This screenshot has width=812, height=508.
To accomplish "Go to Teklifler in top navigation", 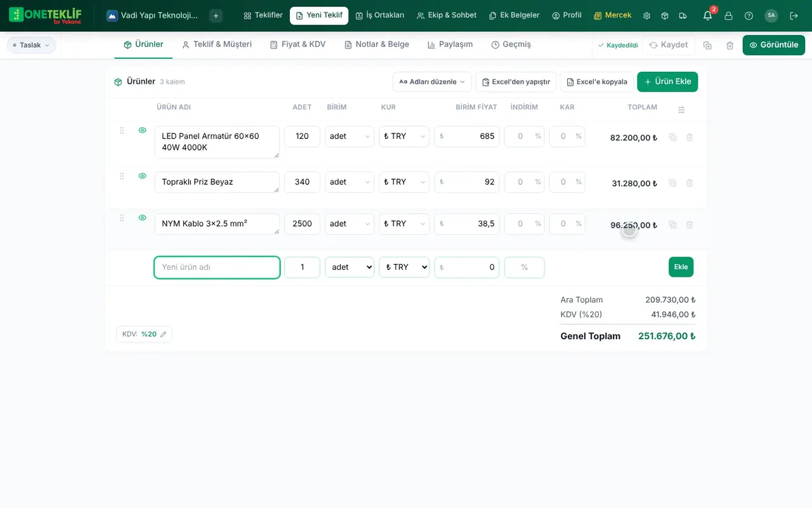I will [x=263, y=15].
